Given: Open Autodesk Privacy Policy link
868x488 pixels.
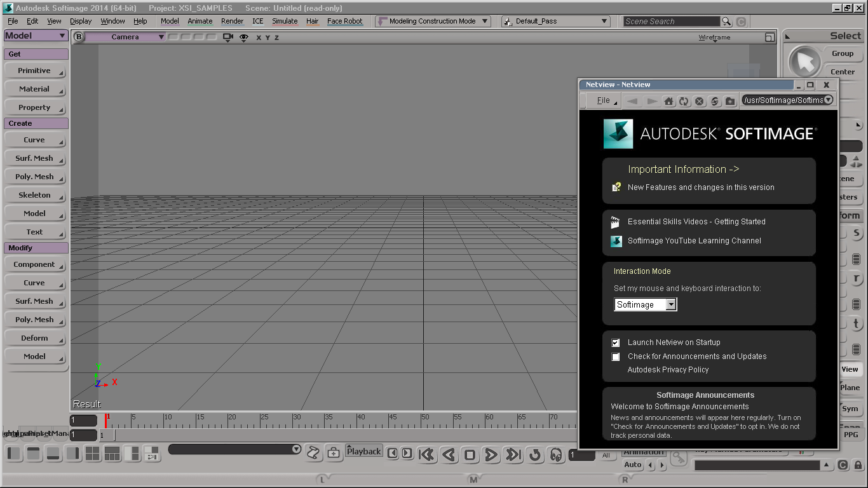Looking at the screenshot, I should pyautogui.click(x=668, y=370).
